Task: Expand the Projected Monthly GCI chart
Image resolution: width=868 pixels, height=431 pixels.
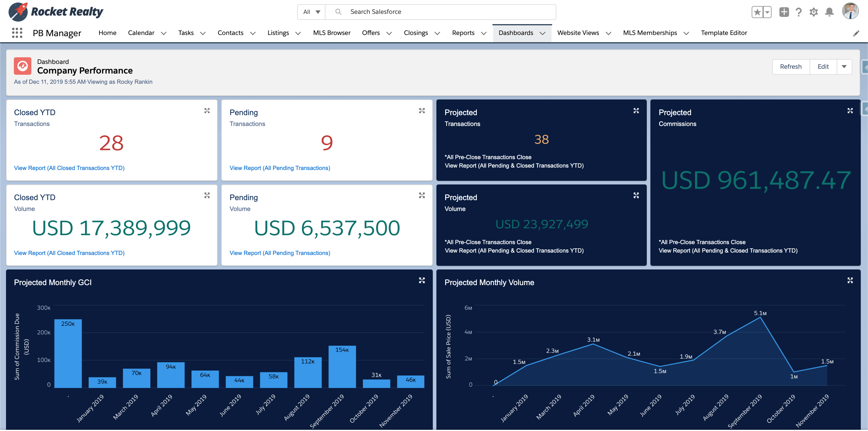Action: (x=422, y=280)
